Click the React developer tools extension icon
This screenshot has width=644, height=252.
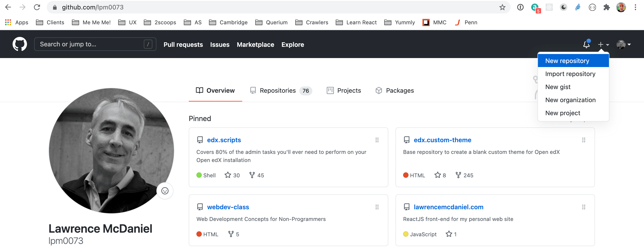[x=549, y=7]
